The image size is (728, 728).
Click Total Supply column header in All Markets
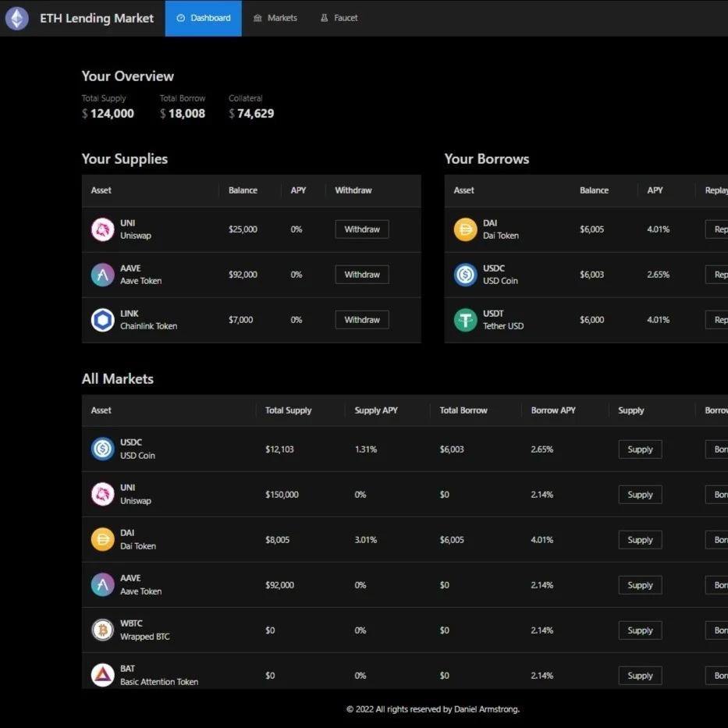pyautogui.click(x=288, y=410)
